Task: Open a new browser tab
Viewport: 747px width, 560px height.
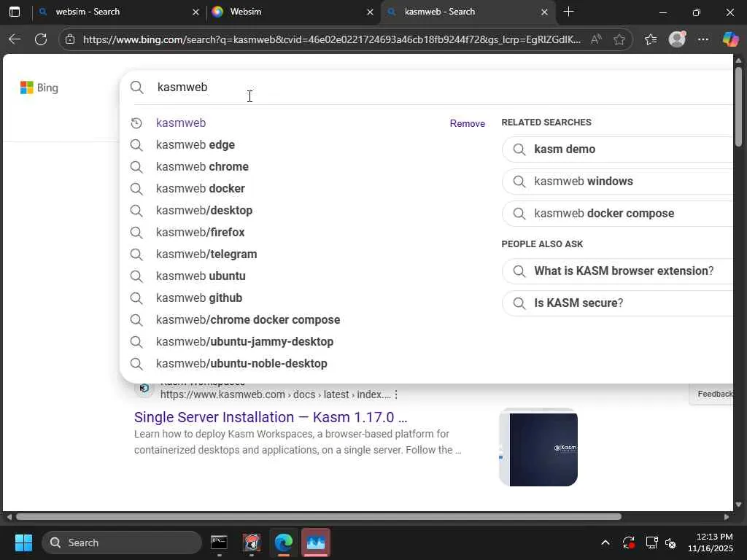Action: coord(568,12)
